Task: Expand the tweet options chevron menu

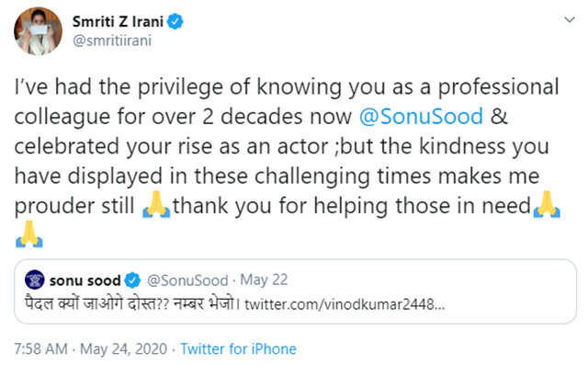Action: coord(570,19)
